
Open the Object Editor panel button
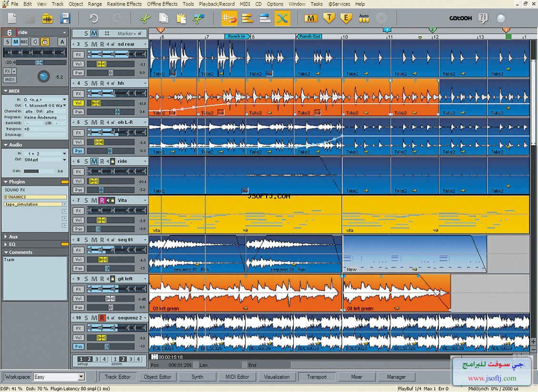[x=158, y=377]
